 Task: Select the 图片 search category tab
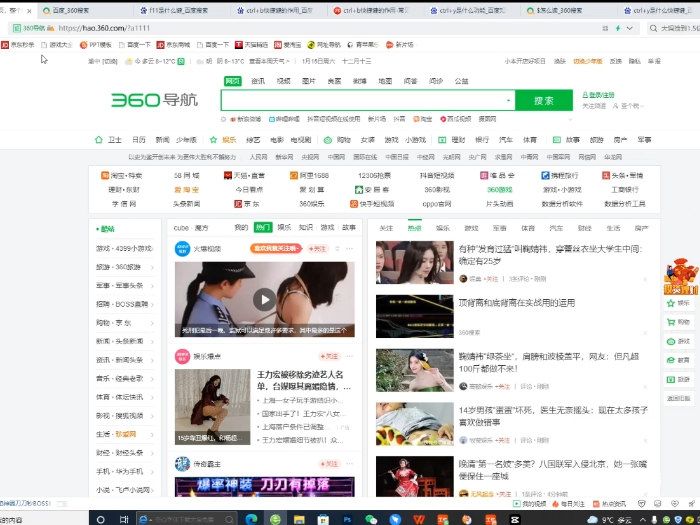click(x=308, y=81)
